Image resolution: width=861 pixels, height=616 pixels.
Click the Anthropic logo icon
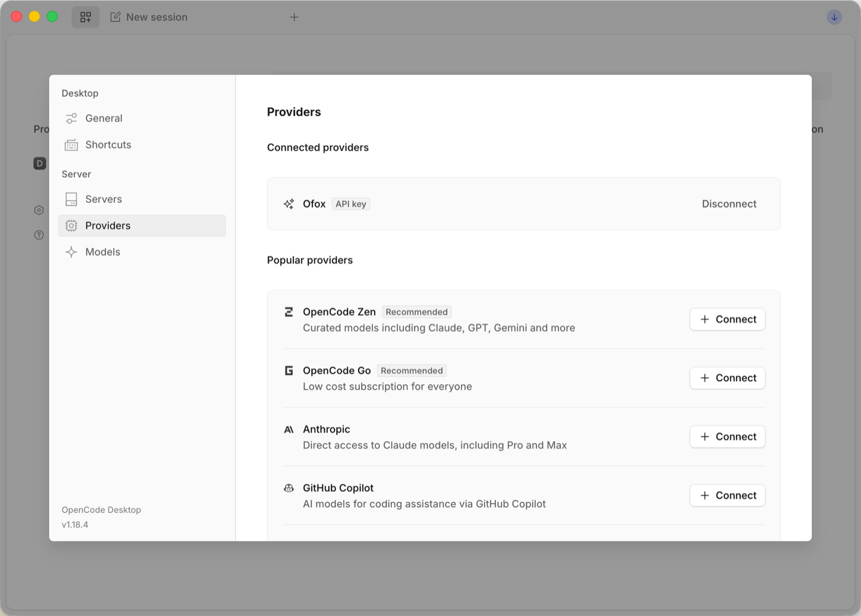click(x=288, y=429)
